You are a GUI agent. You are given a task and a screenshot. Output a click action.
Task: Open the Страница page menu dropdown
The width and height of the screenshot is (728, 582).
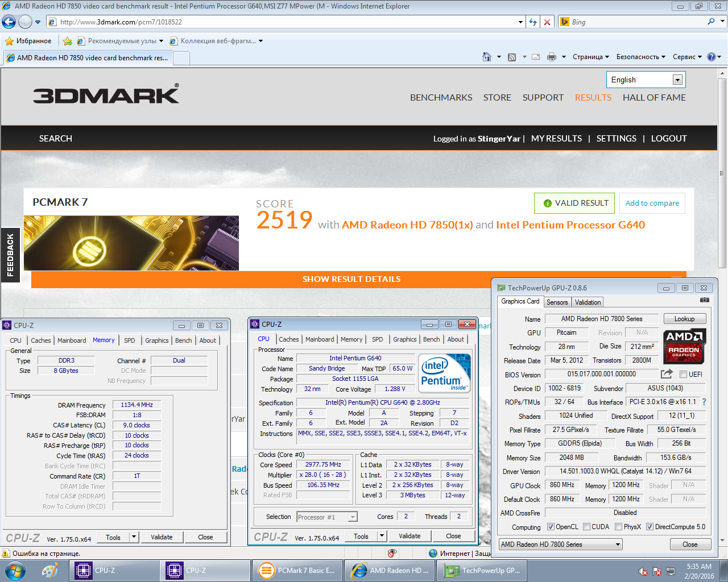591,57
